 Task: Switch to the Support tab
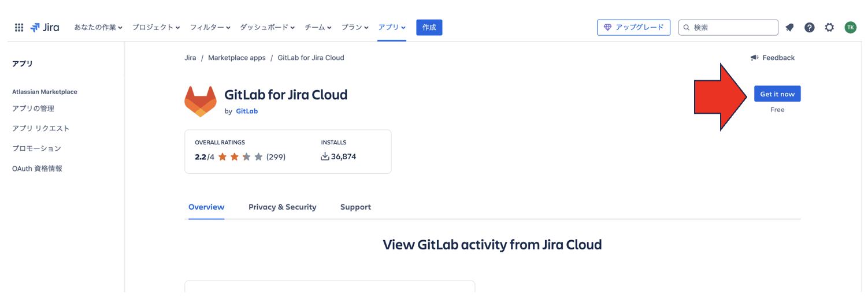coord(355,207)
